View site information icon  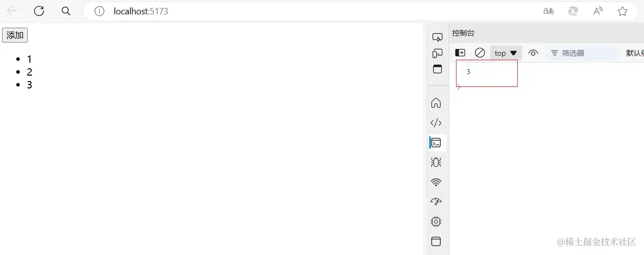pyautogui.click(x=100, y=11)
